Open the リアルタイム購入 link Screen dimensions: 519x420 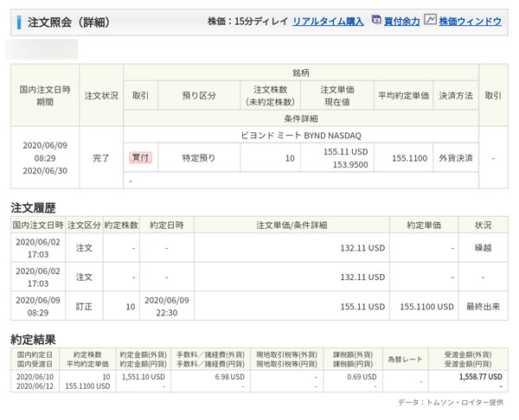[328, 21]
